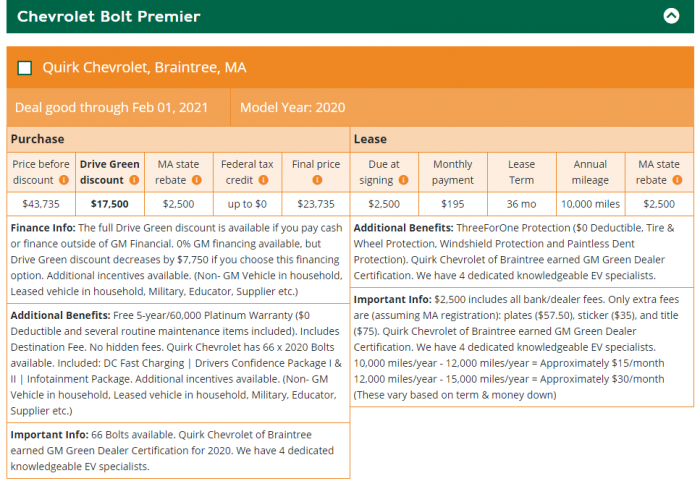Click info icon beside Price before discount

click(63, 181)
